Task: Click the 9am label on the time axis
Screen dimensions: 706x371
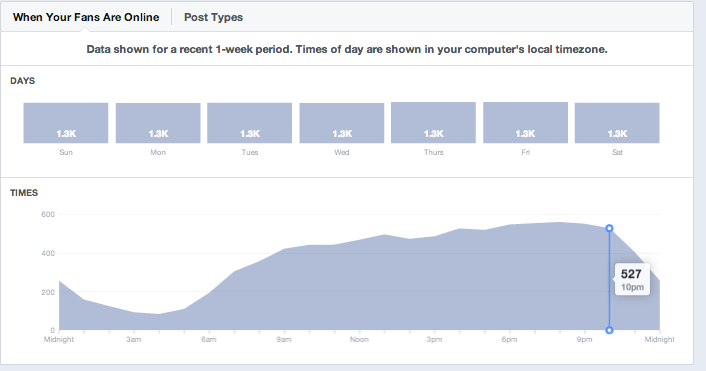Action: (x=284, y=339)
